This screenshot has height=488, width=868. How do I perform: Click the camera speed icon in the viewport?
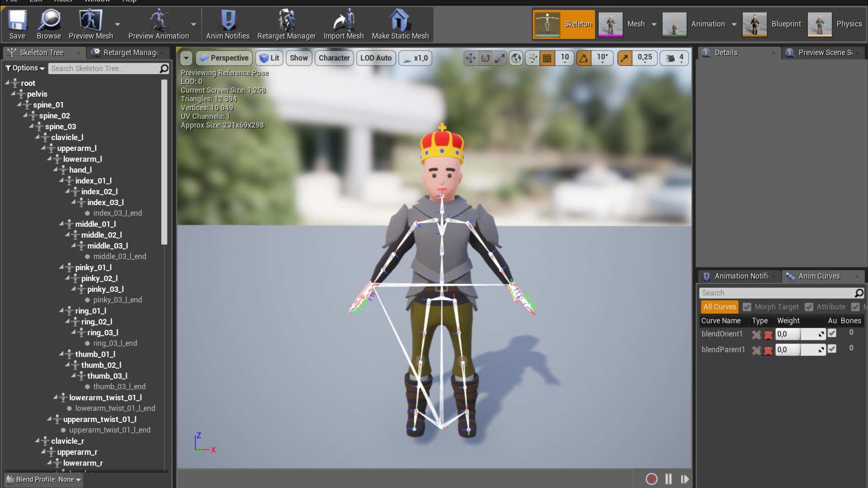click(670, 58)
